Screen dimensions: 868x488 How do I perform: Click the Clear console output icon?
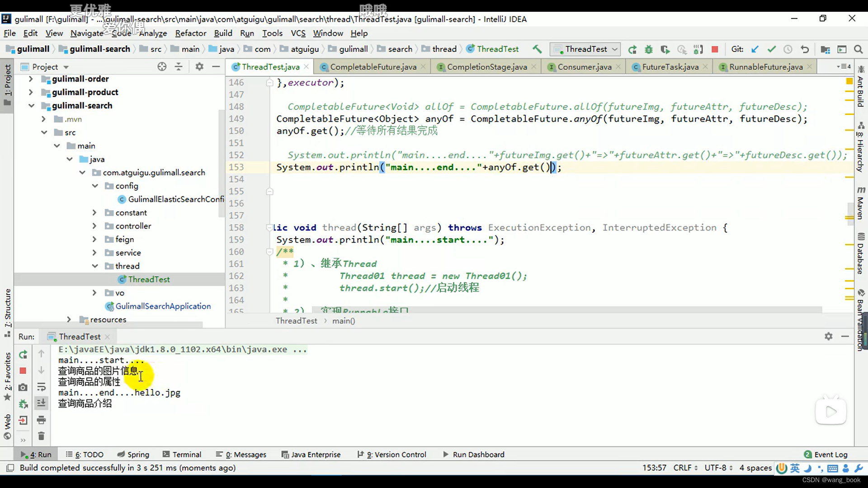(x=41, y=437)
